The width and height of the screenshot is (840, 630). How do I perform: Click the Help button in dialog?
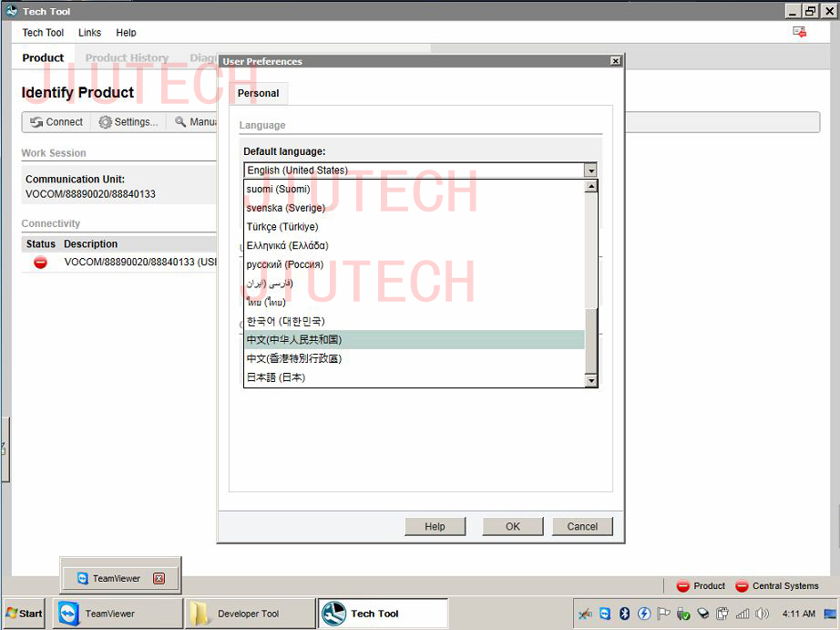[x=435, y=526]
